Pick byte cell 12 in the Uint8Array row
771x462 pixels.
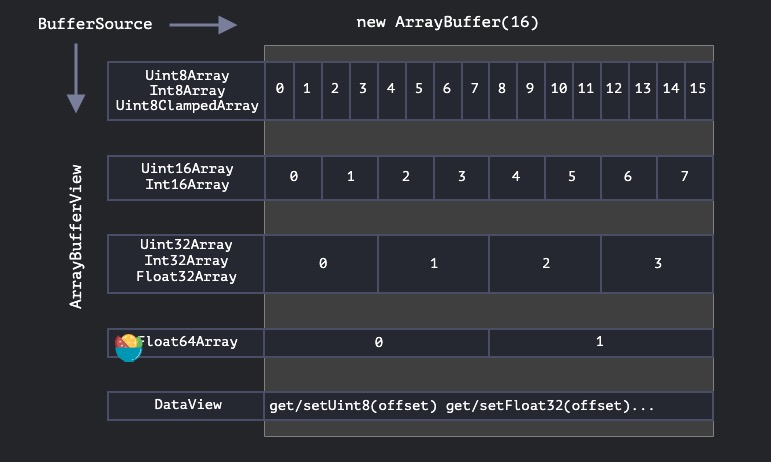pos(615,90)
